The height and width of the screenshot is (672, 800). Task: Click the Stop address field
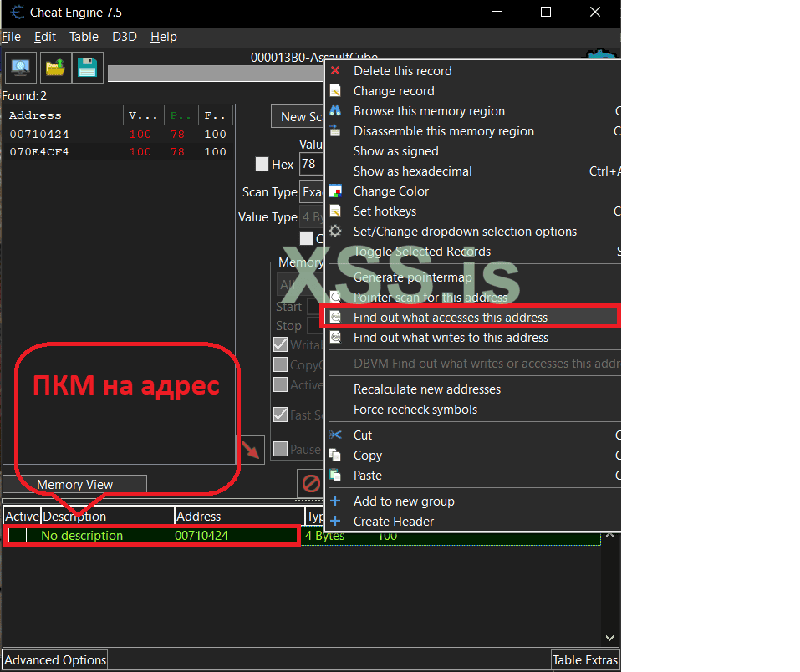315,325
